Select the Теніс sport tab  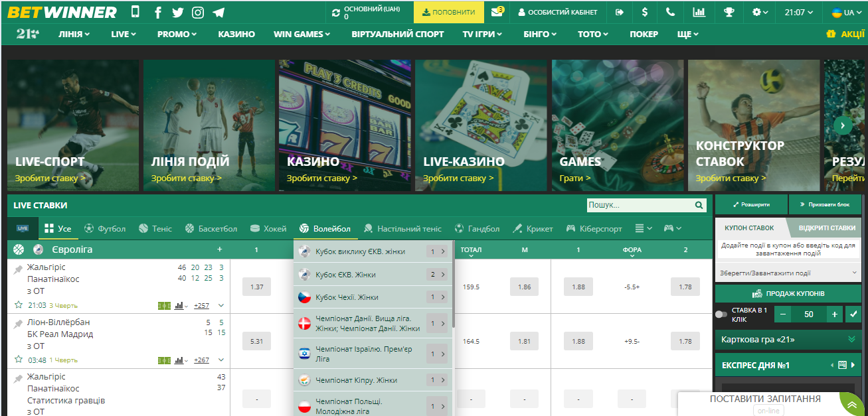point(155,228)
